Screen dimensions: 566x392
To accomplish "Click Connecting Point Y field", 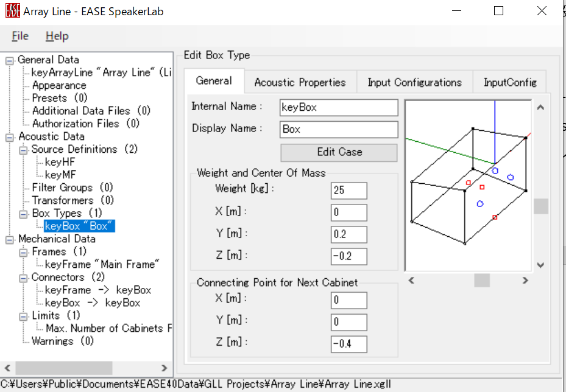I will [x=348, y=322].
